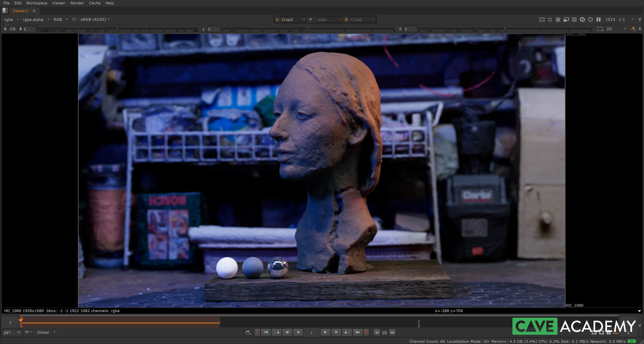Click the clipping warning stripes icon

(558, 19)
